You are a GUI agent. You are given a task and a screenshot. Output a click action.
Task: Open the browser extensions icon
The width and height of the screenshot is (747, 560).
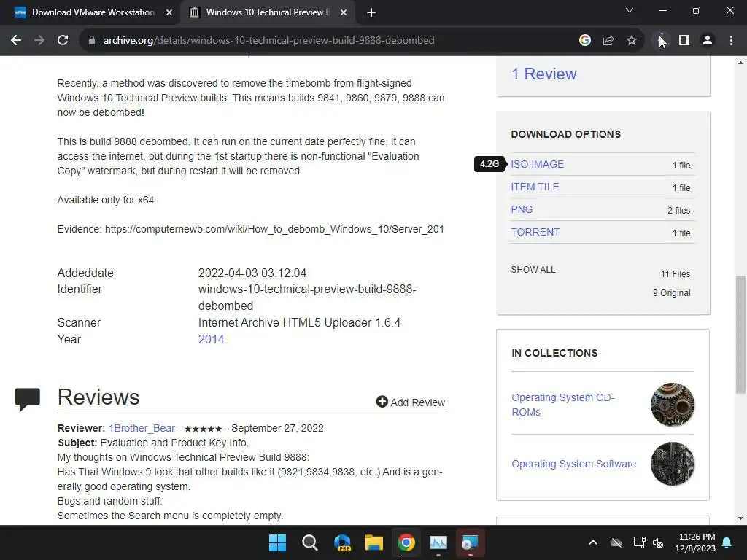click(661, 41)
